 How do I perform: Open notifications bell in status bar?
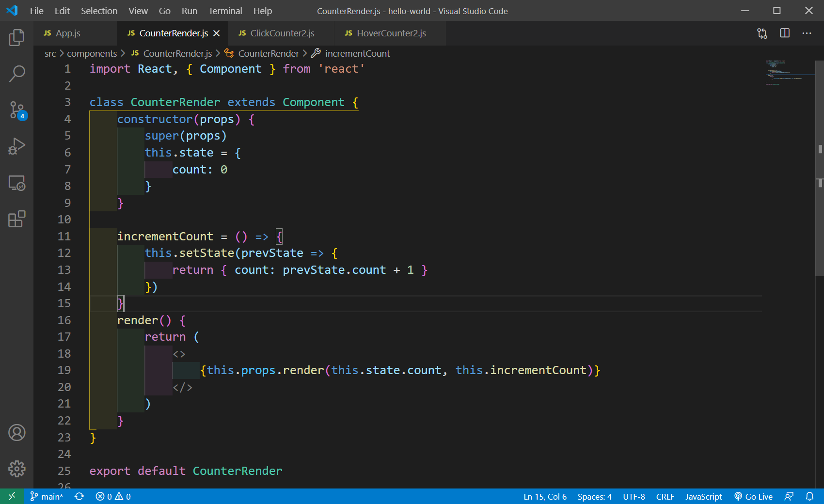coord(809,496)
